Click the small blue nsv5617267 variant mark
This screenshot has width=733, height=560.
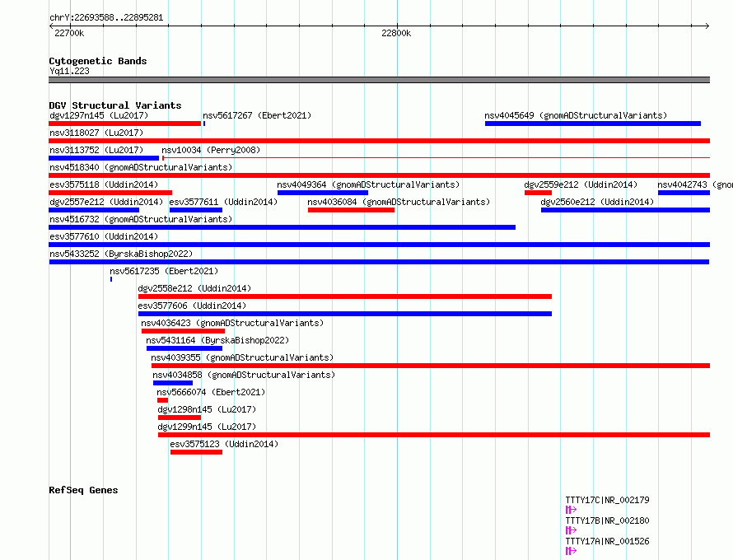204,124
